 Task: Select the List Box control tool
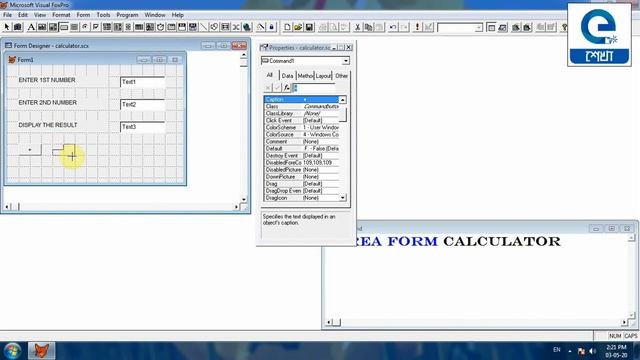pyautogui.click(x=118, y=27)
